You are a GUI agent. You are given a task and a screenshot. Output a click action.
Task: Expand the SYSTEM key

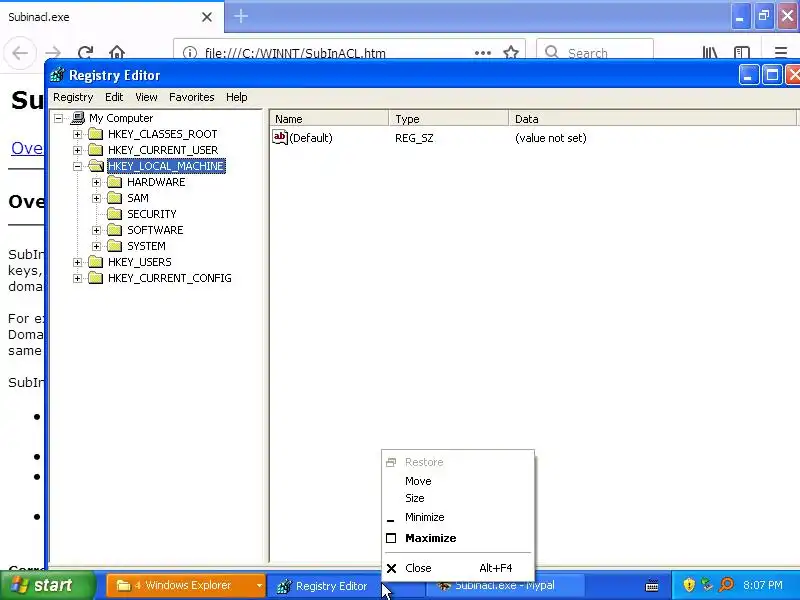(96, 246)
